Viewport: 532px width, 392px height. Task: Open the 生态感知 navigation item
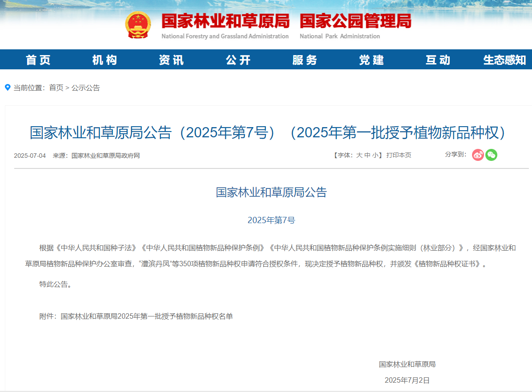pos(504,60)
